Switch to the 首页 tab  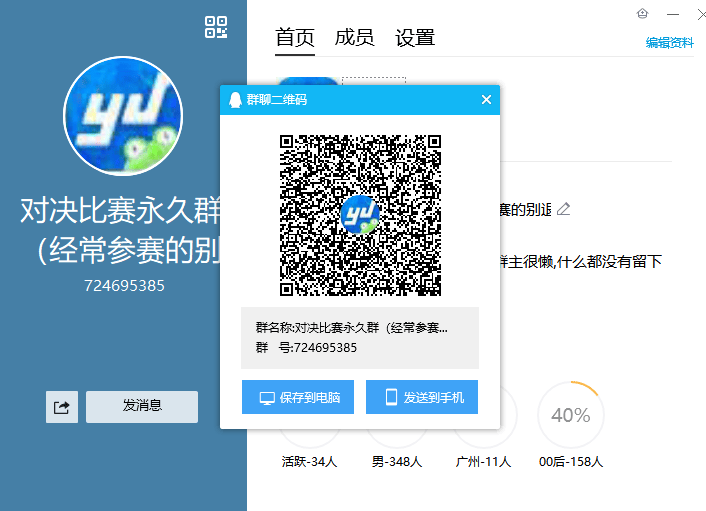(x=295, y=37)
